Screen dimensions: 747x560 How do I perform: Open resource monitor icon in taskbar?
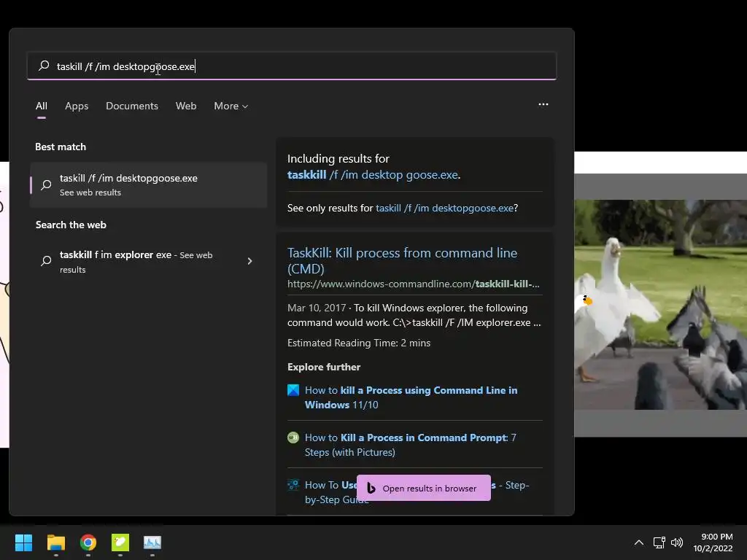[152, 542]
